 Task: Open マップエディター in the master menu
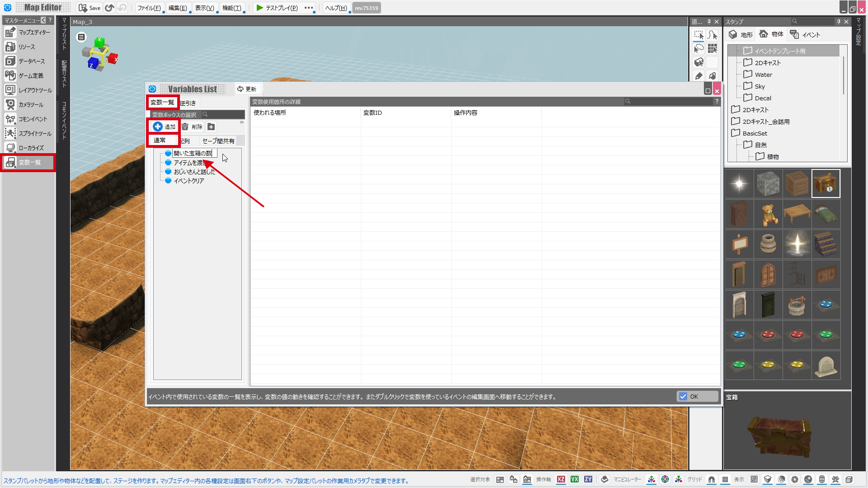click(x=28, y=33)
